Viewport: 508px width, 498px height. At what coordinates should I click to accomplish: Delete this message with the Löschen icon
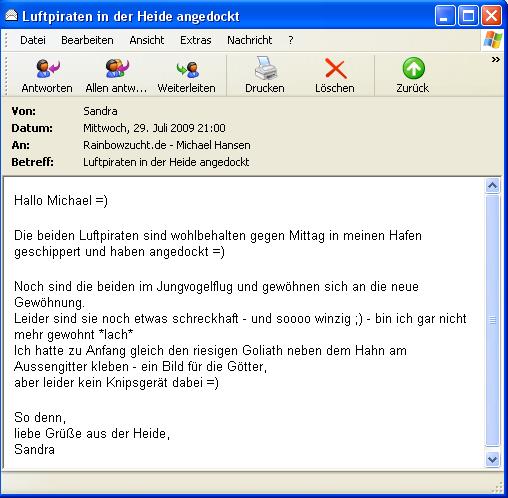(x=335, y=76)
